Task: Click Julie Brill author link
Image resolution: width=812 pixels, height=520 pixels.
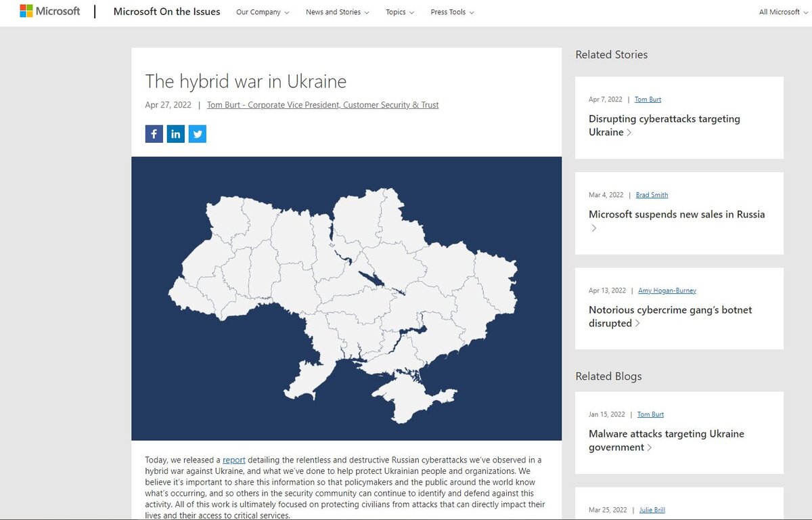Action: [x=652, y=510]
